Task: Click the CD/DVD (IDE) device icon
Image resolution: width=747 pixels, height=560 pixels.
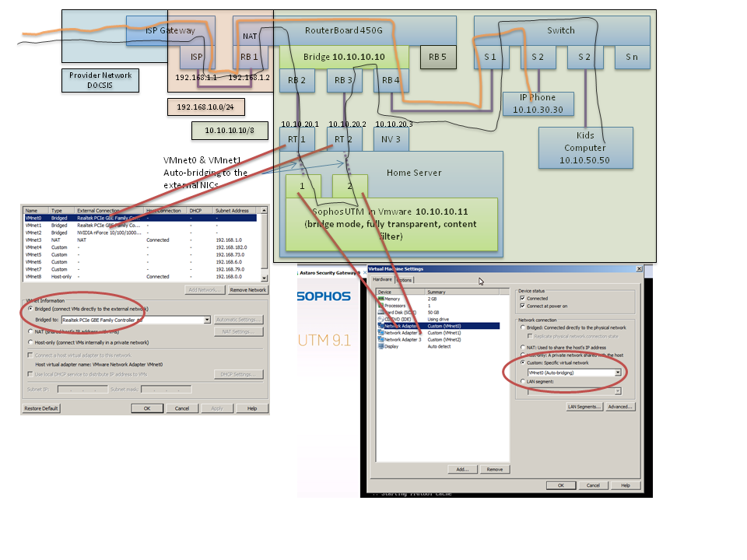Action: click(381, 319)
